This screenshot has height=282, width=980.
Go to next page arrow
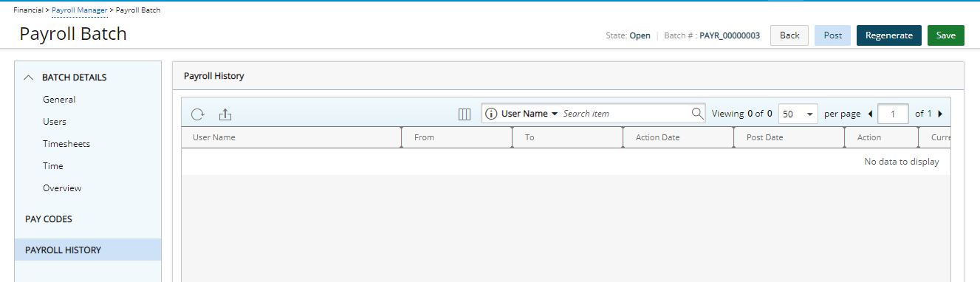940,114
